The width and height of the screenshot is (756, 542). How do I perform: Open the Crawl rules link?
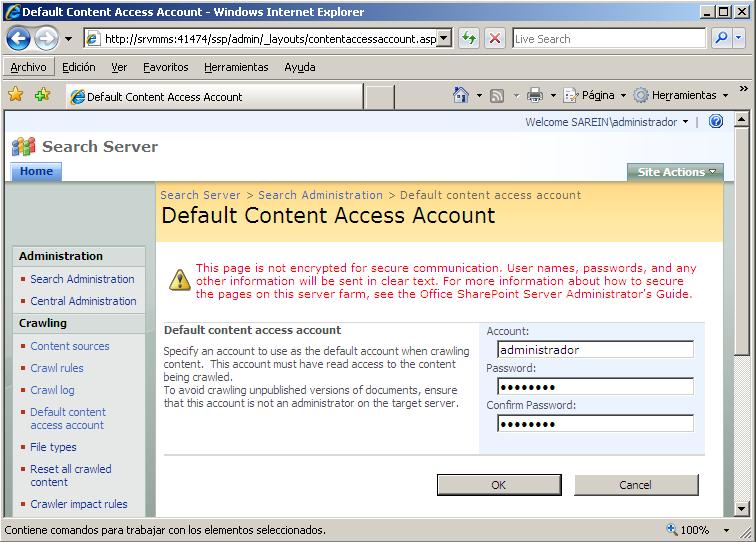57,368
